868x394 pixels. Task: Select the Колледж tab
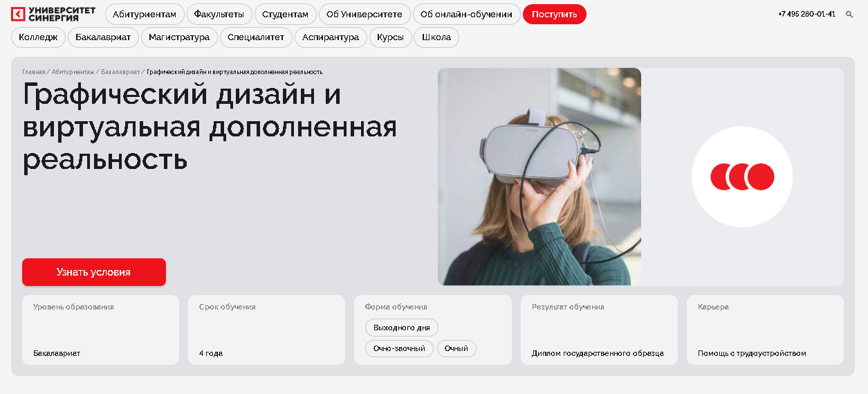38,37
